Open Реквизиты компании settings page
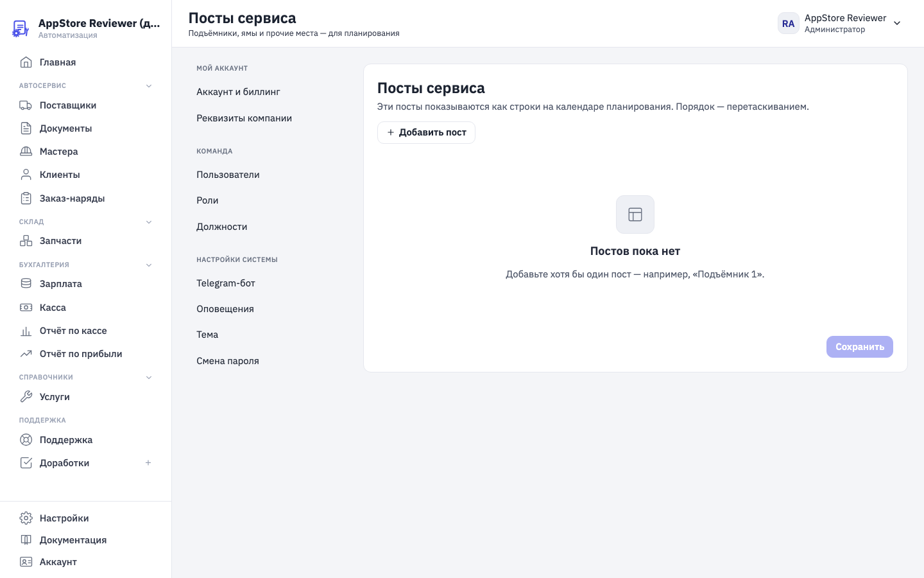Image resolution: width=924 pixels, height=578 pixels. [244, 118]
